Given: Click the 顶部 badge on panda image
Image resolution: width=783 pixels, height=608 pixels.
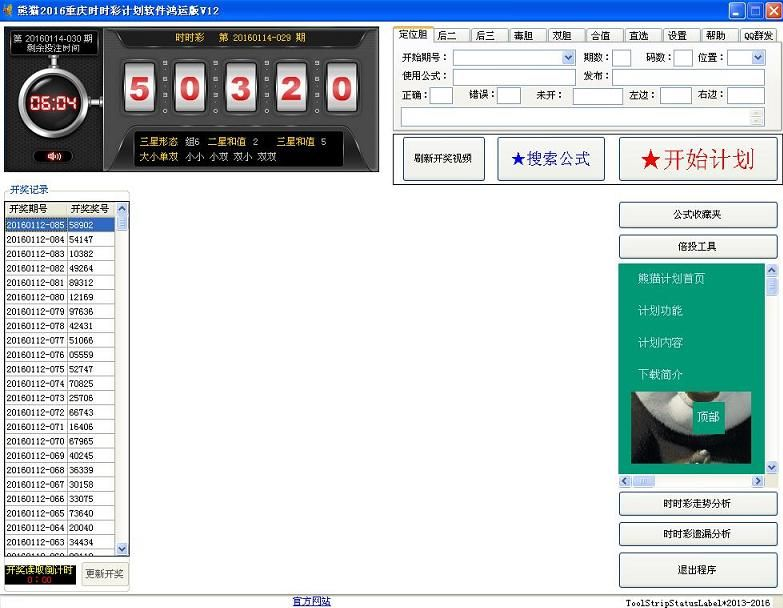Looking at the screenshot, I should [x=708, y=417].
